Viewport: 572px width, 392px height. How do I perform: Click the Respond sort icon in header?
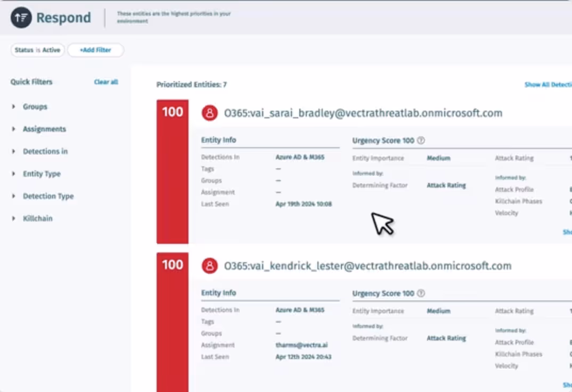coord(21,17)
